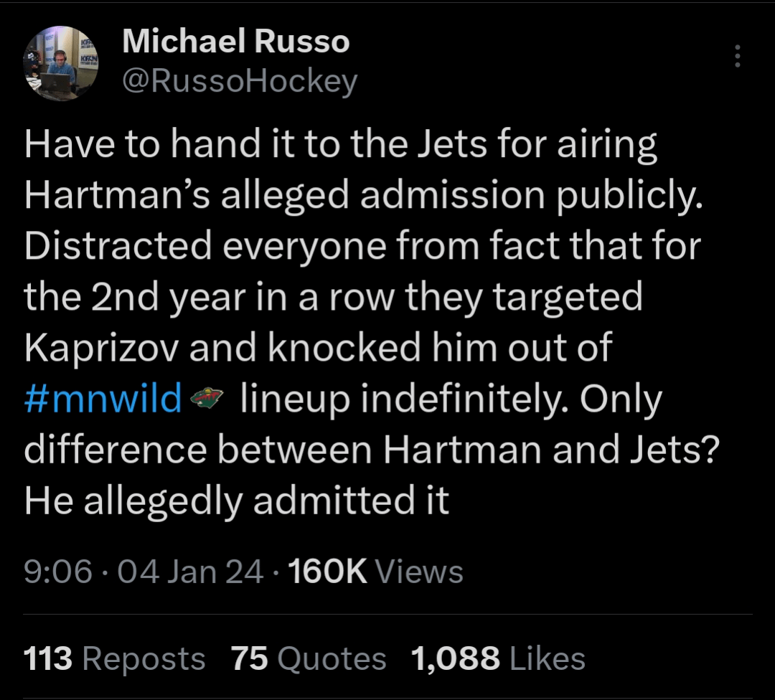The image size is (775, 700).
Task: Click the 'He allegedly admitted it' line
Action: (x=237, y=501)
